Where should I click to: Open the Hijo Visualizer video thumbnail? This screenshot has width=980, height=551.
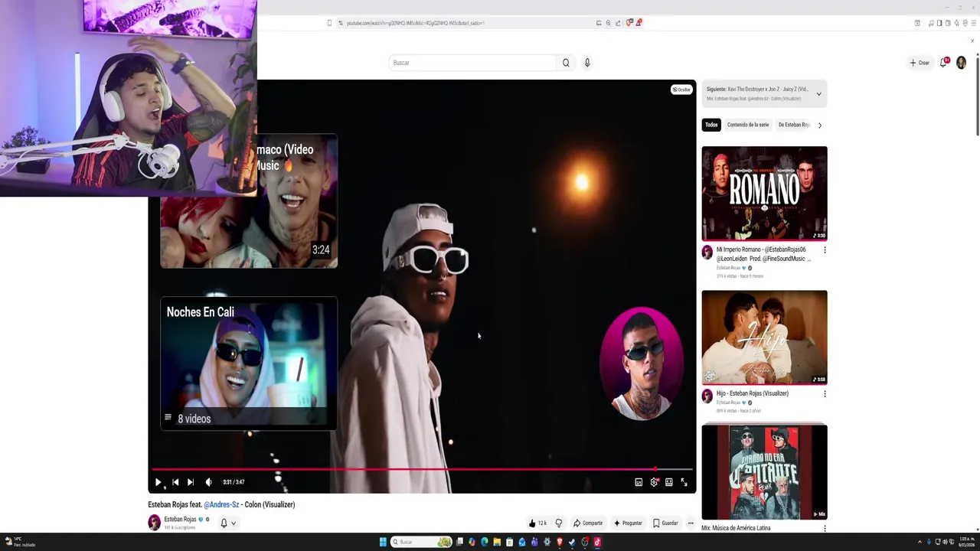pos(764,337)
